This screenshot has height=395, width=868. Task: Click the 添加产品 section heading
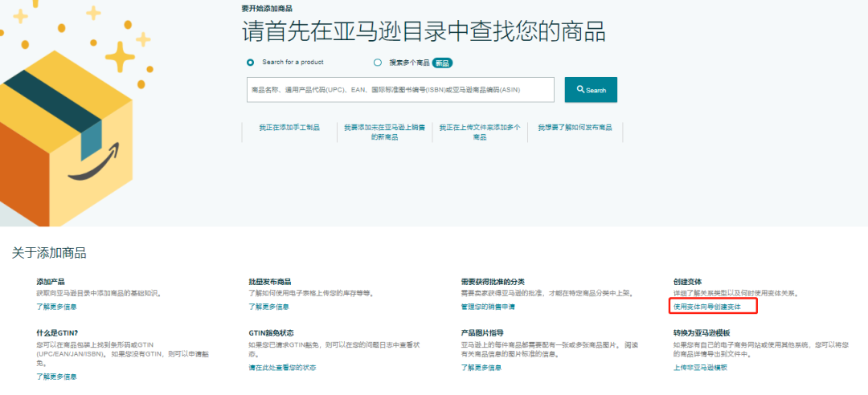click(51, 282)
